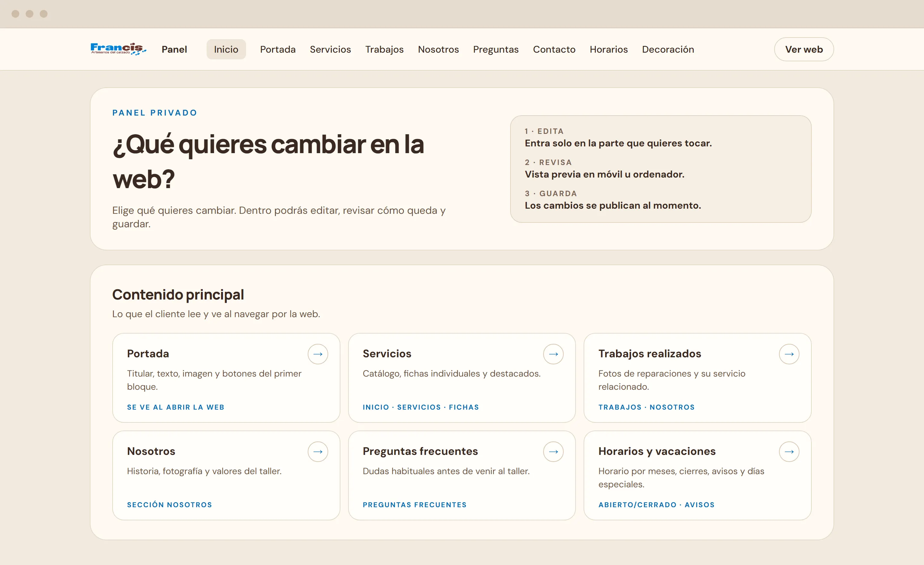Open the Servicios card title
924x565 pixels.
tap(387, 353)
